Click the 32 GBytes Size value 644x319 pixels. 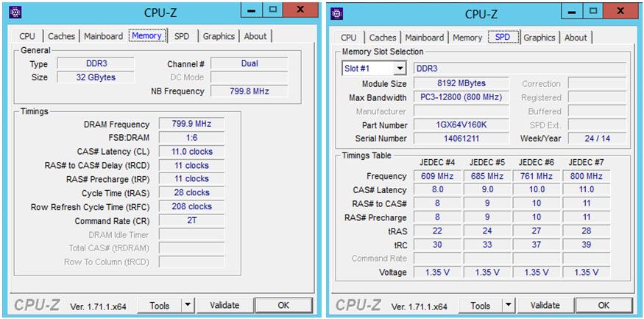click(x=96, y=77)
